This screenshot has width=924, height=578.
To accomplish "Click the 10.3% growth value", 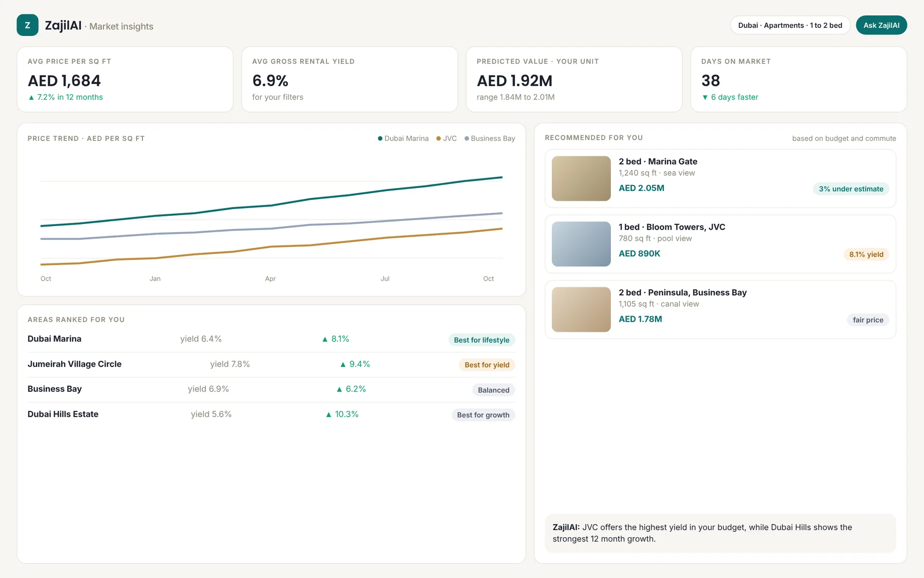I will [x=342, y=414].
